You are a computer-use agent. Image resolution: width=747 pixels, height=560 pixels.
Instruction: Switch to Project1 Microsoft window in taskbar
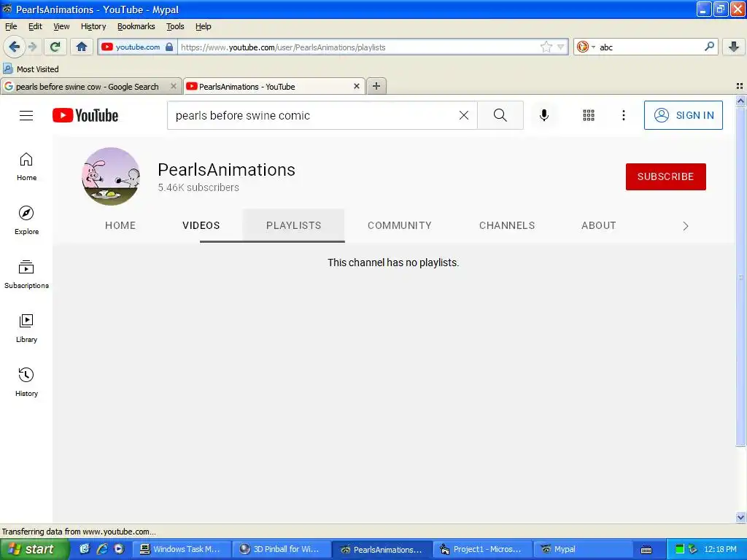click(x=481, y=549)
